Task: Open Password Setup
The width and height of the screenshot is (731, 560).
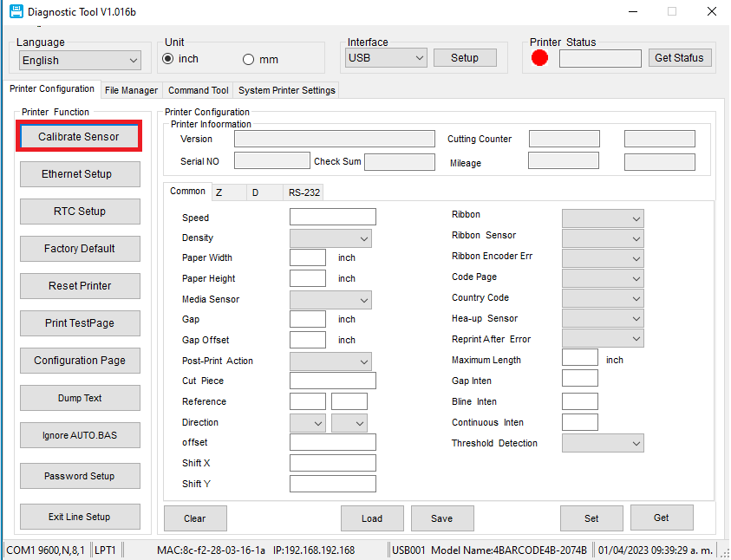Action: 80,476
